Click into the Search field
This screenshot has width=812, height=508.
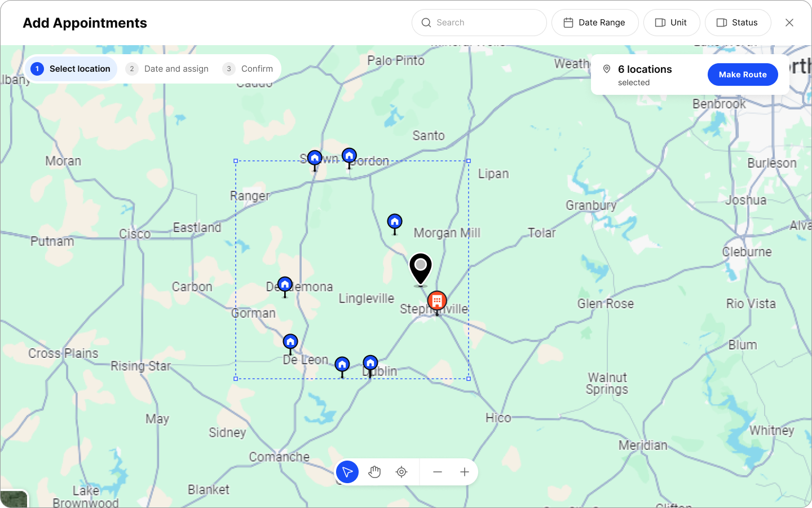click(x=479, y=23)
